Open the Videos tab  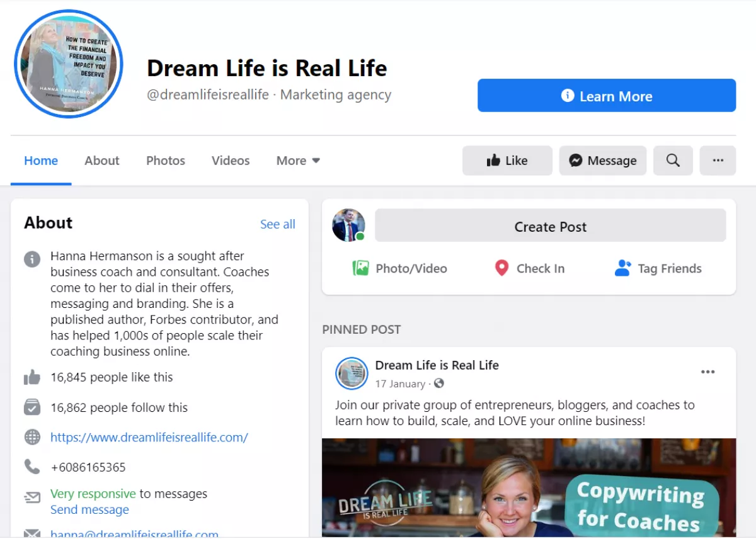pyautogui.click(x=231, y=161)
